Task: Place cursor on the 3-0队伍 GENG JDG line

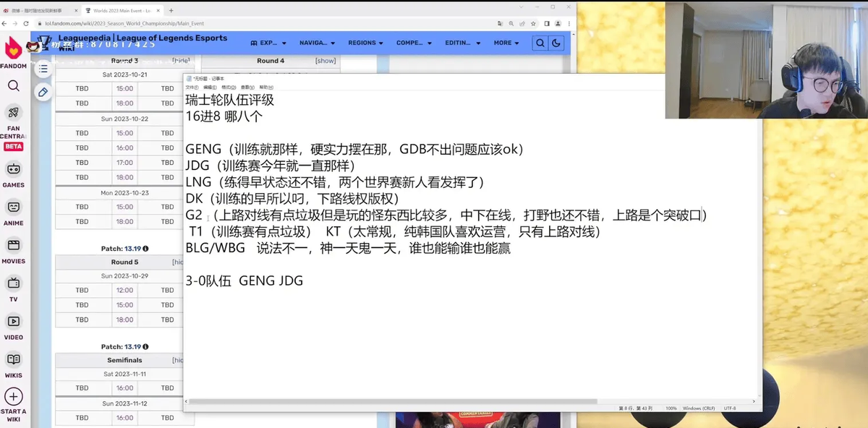Action: [244, 281]
